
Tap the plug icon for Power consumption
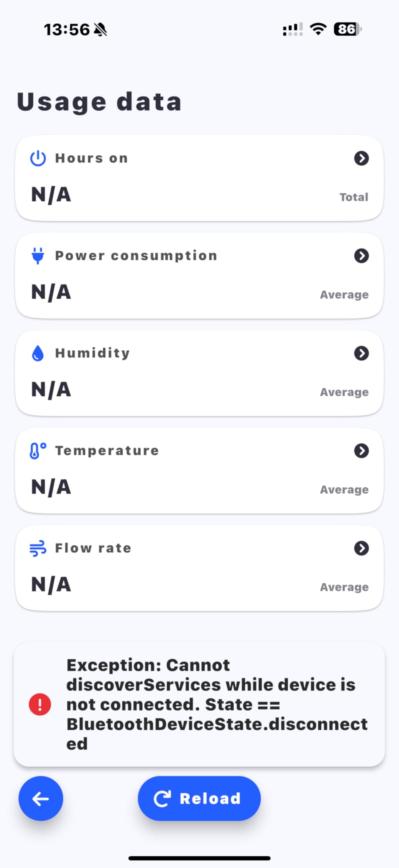coord(38,256)
